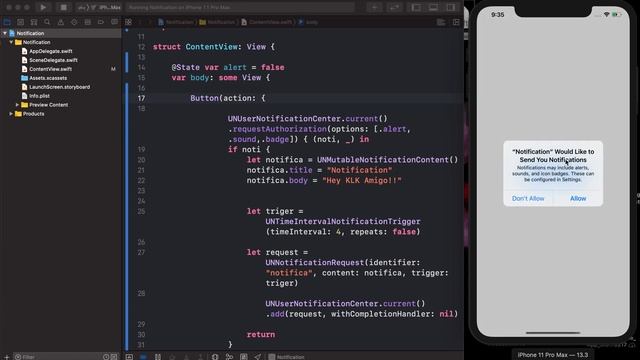Tap Don't Allow in the simulator alert
This screenshot has height=360, width=640.
coord(528,198)
